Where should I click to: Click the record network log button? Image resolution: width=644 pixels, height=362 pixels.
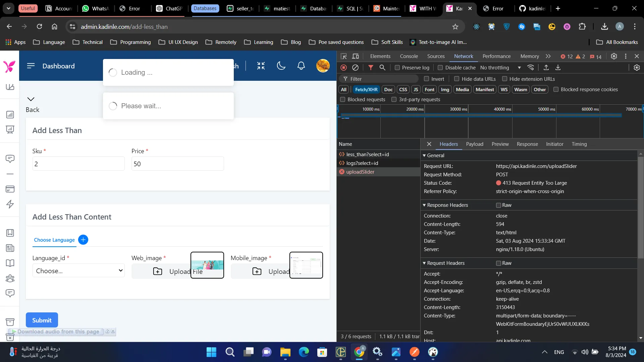[x=343, y=68]
